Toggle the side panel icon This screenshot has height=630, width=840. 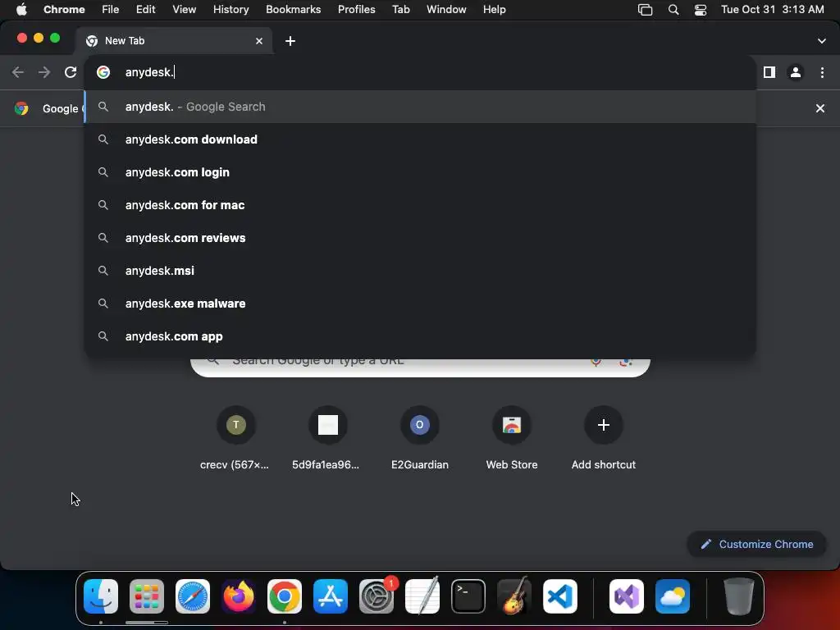coord(769,72)
